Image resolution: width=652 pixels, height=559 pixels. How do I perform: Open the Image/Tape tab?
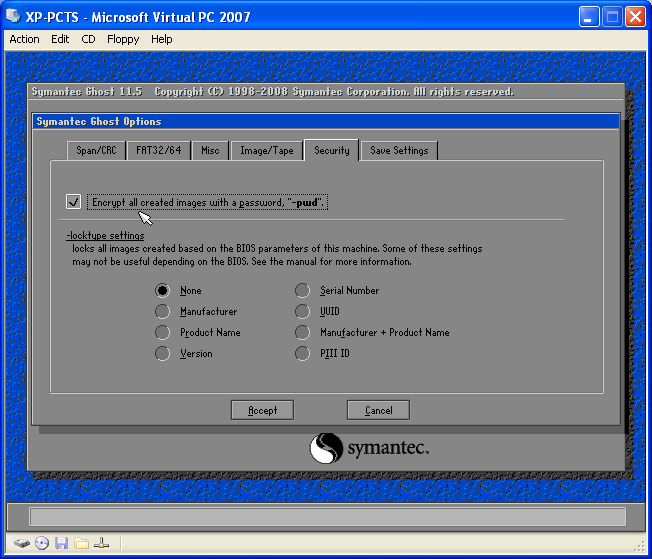tap(267, 150)
